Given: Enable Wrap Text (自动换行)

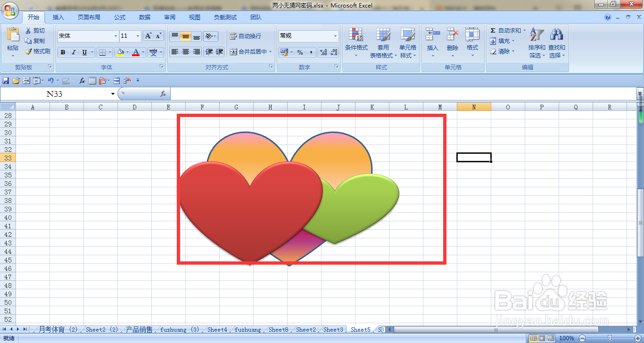Looking at the screenshot, I should [245, 36].
